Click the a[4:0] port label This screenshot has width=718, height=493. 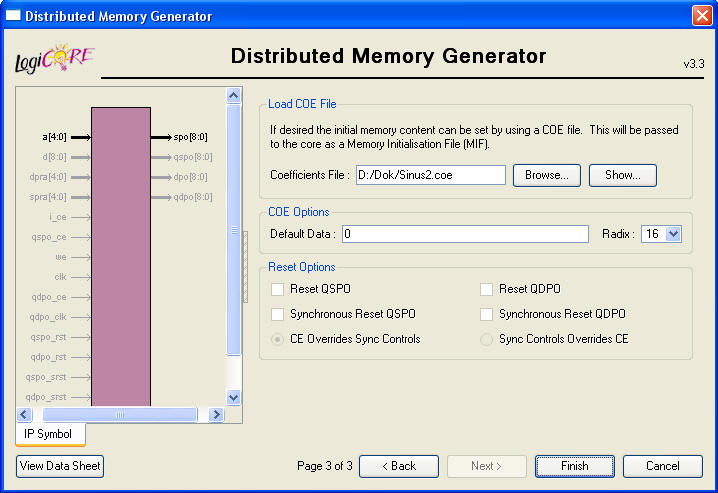(x=54, y=137)
